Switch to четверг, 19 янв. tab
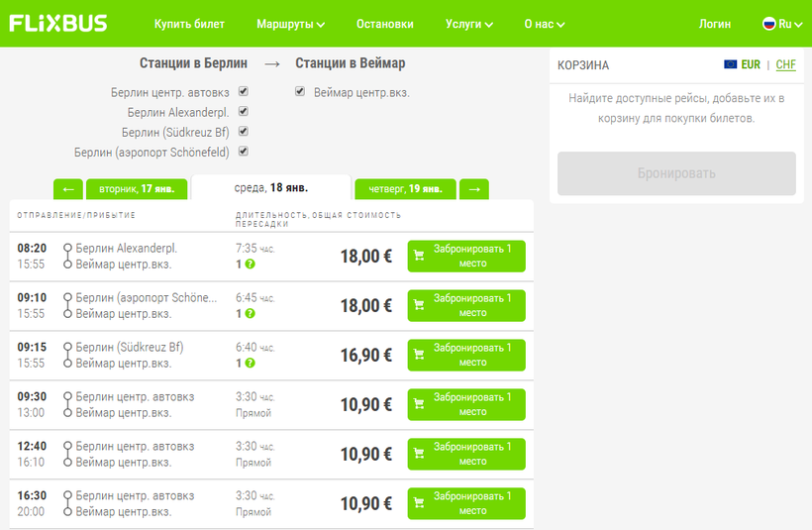Screen dimensions: 812x530 [405, 188]
